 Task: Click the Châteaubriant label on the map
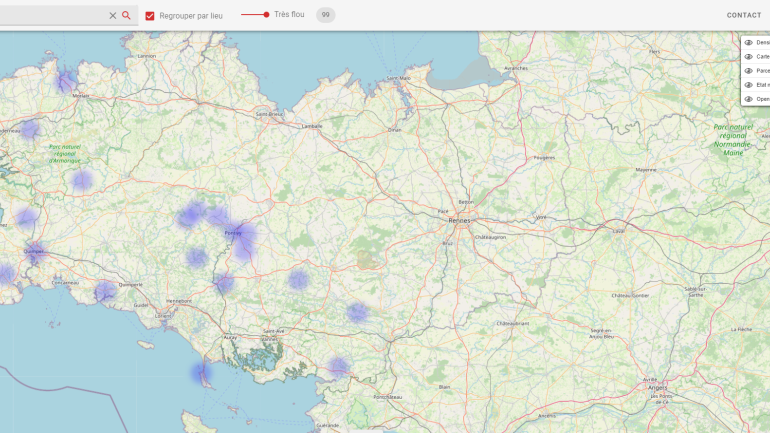coord(513,324)
